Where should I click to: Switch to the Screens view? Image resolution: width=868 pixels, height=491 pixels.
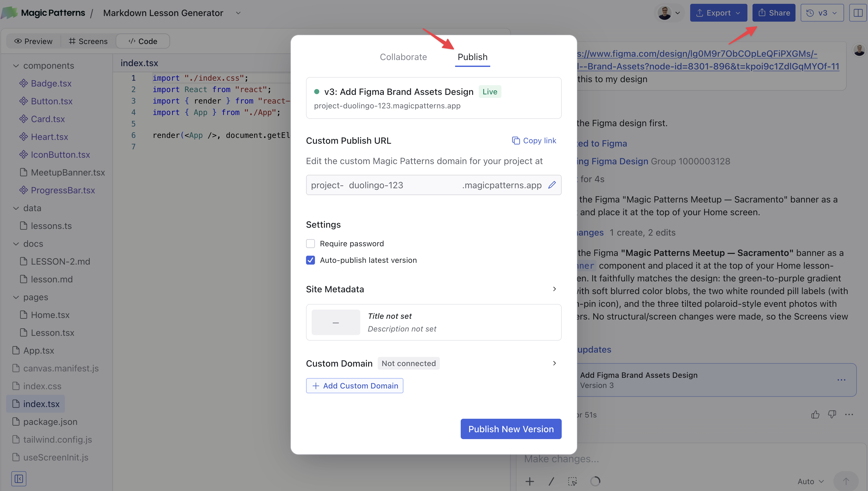(x=88, y=41)
